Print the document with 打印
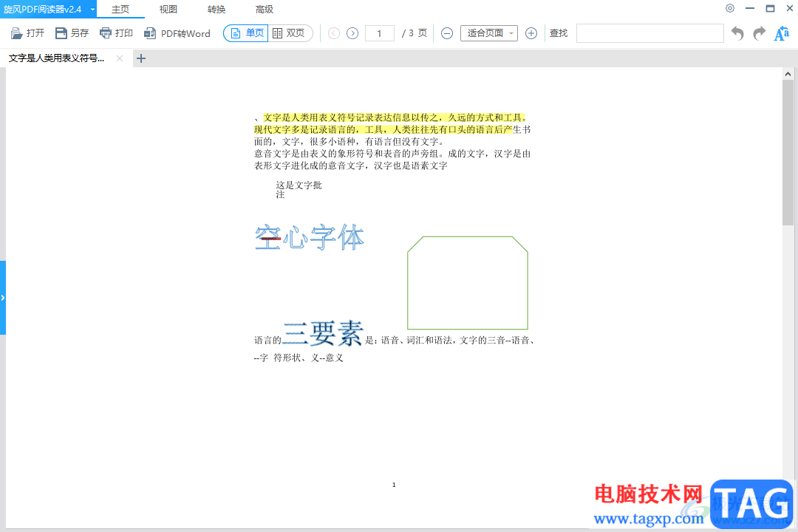Image resolution: width=798 pixels, height=532 pixels. [116, 33]
